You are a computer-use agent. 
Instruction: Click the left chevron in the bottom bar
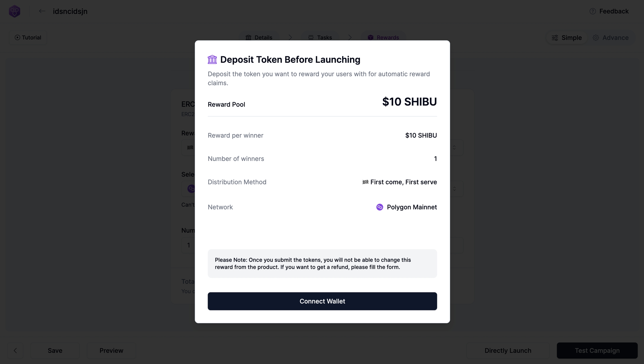[x=15, y=351]
